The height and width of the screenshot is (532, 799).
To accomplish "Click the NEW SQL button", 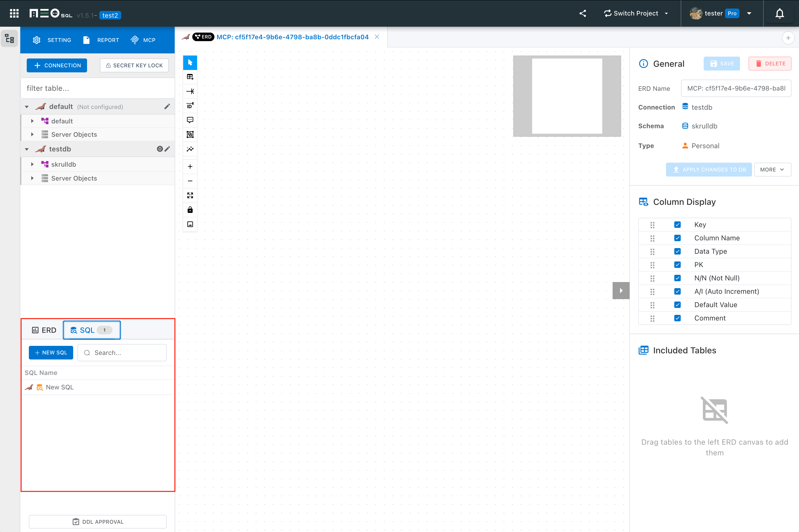I will (x=51, y=353).
